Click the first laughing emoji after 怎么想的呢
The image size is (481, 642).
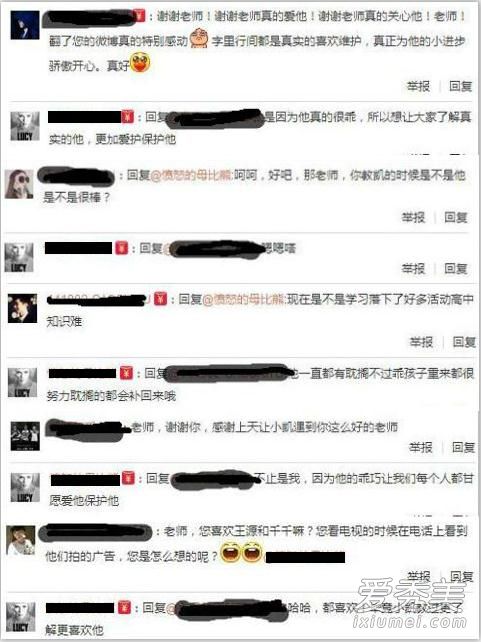[231, 553]
